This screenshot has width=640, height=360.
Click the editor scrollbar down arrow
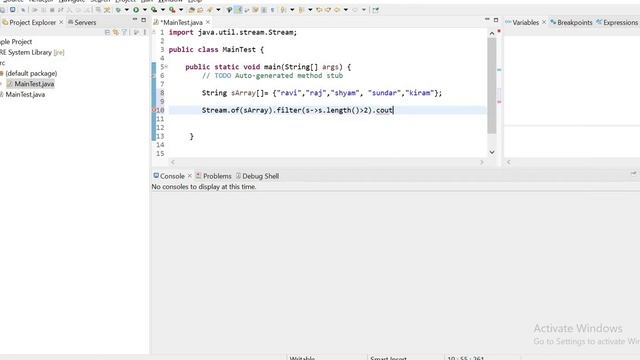(492, 152)
